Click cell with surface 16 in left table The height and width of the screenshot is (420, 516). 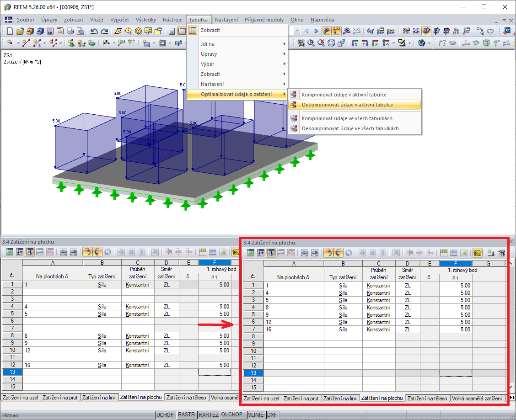[53, 365]
